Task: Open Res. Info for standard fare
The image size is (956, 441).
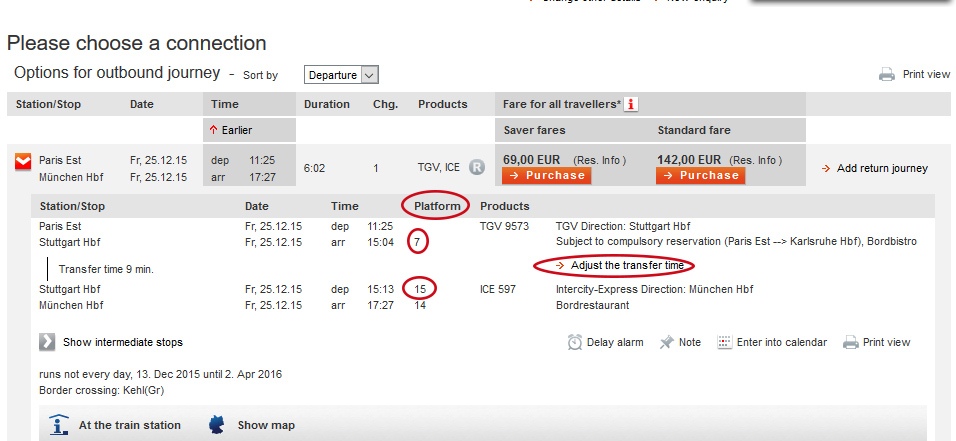Action: tap(756, 160)
